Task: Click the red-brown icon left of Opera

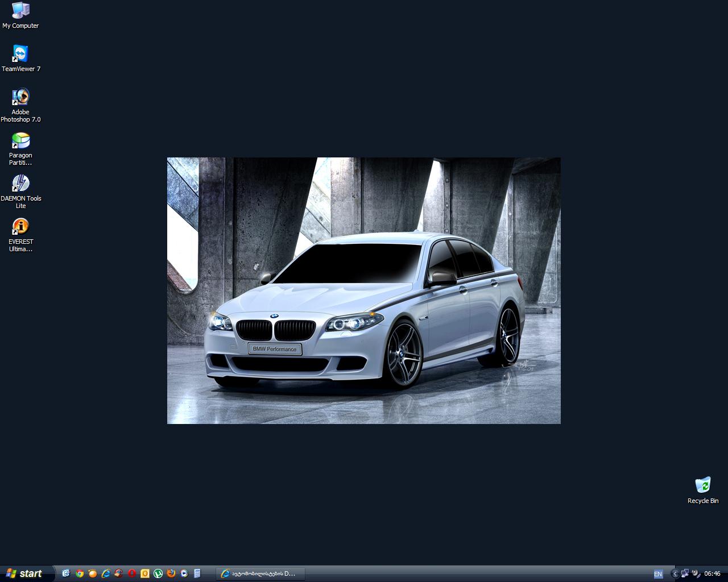Action: [119, 573]
